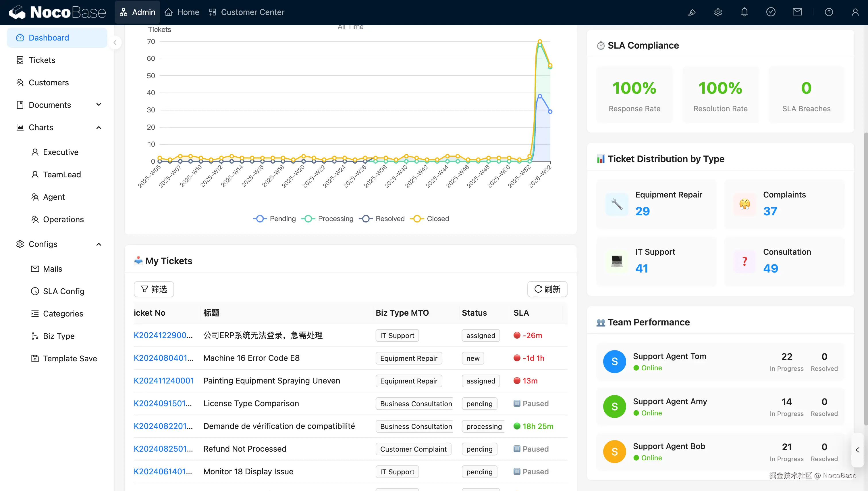
Task: Click the 筛选 filter button
Action: point(154,289)
